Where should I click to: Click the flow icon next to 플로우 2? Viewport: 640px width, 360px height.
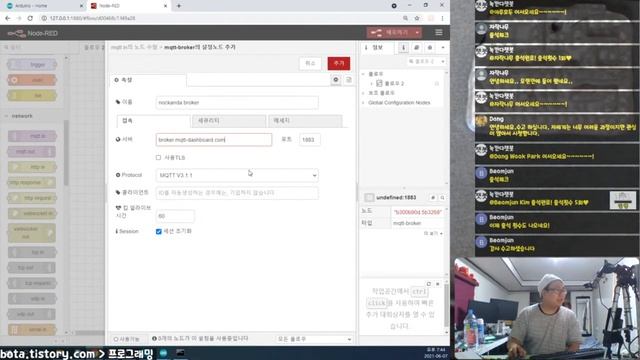point(379,83)
